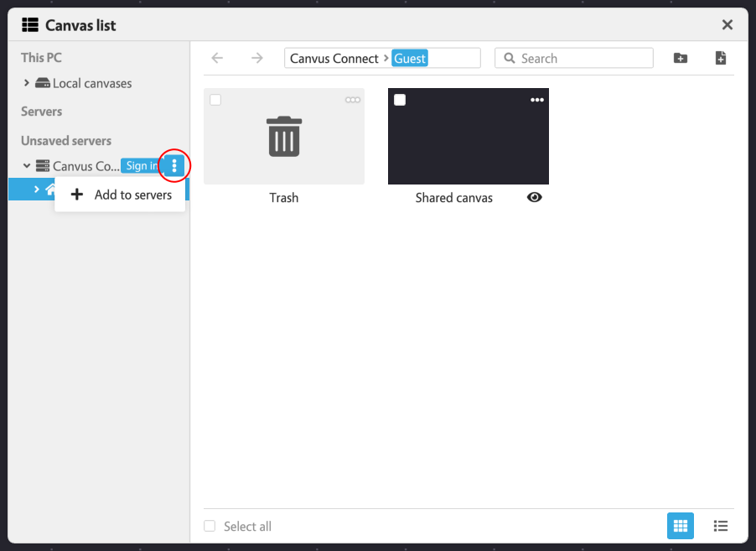This screenshot has height=551, width=756.
Task: Select the home icon under the server
Action: click(50, 189)
